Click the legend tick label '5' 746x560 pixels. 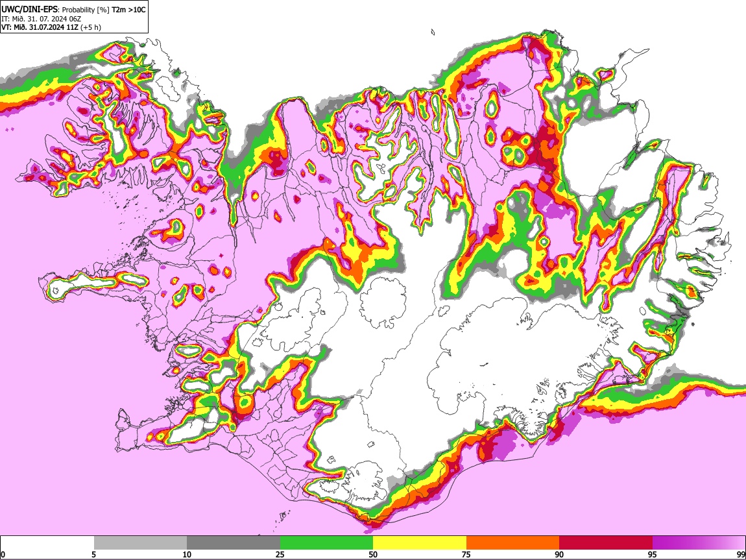point(93,554)
